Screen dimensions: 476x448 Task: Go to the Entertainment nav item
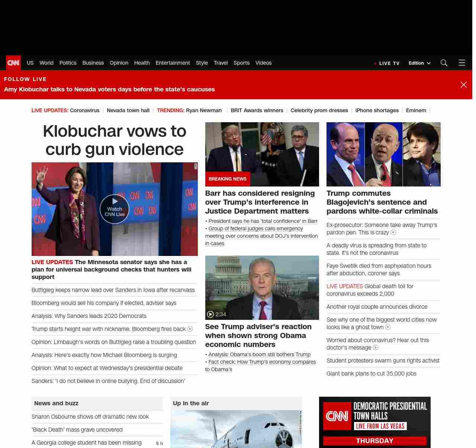(173, 63)
